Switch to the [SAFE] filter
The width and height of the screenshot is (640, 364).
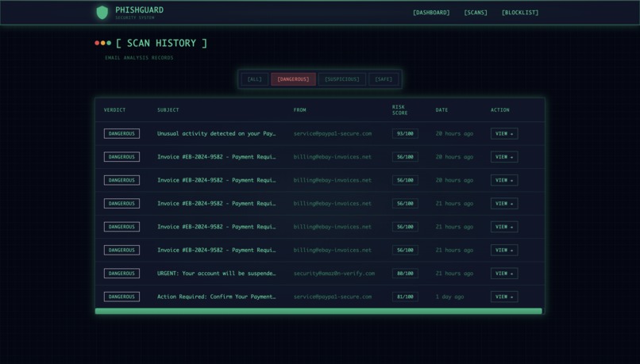384,79
